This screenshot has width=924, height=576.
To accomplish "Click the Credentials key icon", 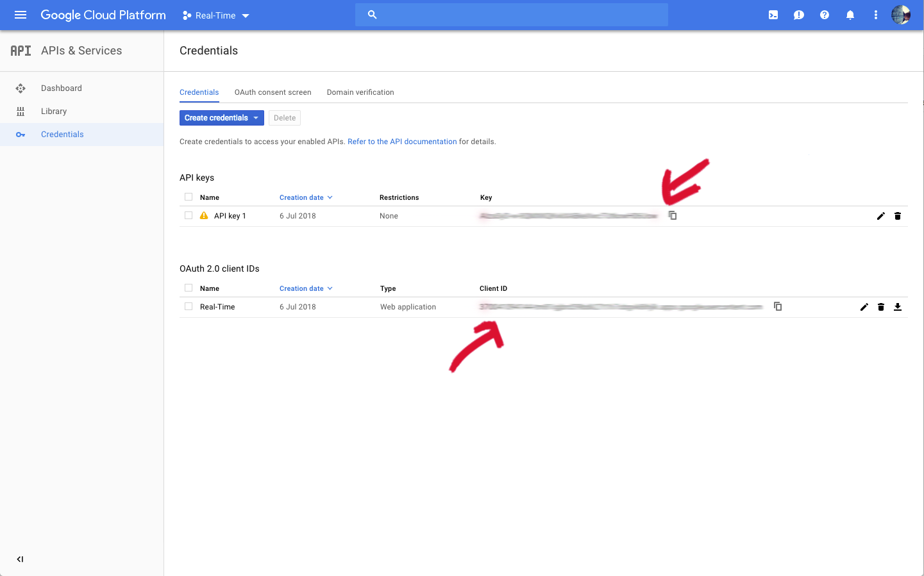I will 21,135.
